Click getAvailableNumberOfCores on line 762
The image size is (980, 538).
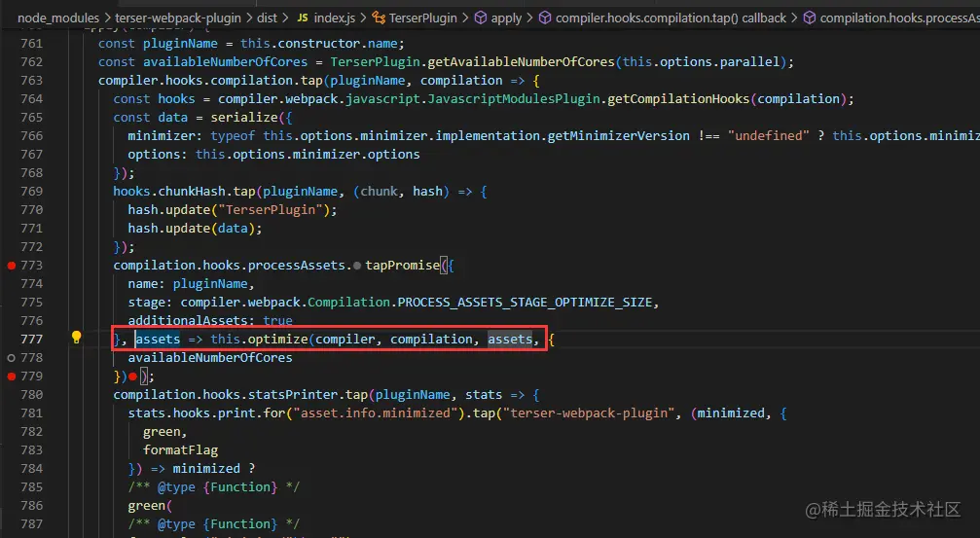pos(522,62)
